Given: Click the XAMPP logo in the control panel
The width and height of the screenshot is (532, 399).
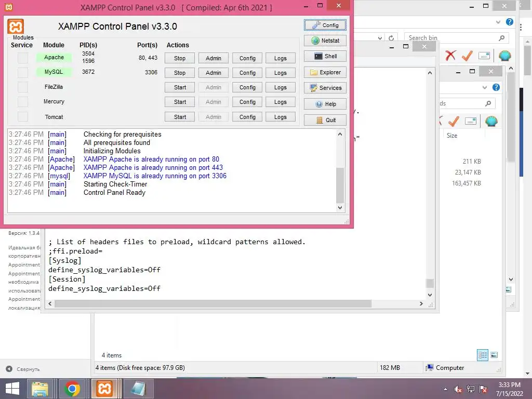Looking at the screenshot, I should [x=16, y=26].
